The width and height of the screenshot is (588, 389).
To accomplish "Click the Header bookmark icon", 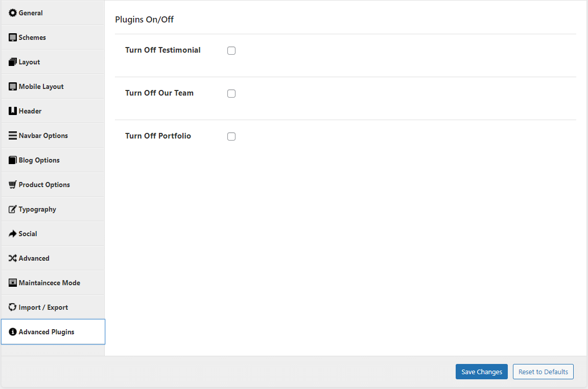I will click(13, 111).
